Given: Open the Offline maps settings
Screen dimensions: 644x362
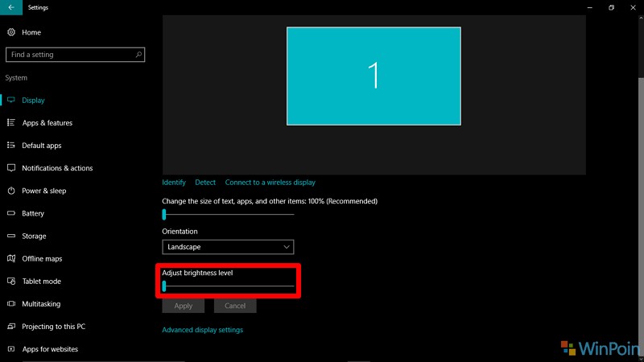Looking at the screenshot, I should pos(42,258).
